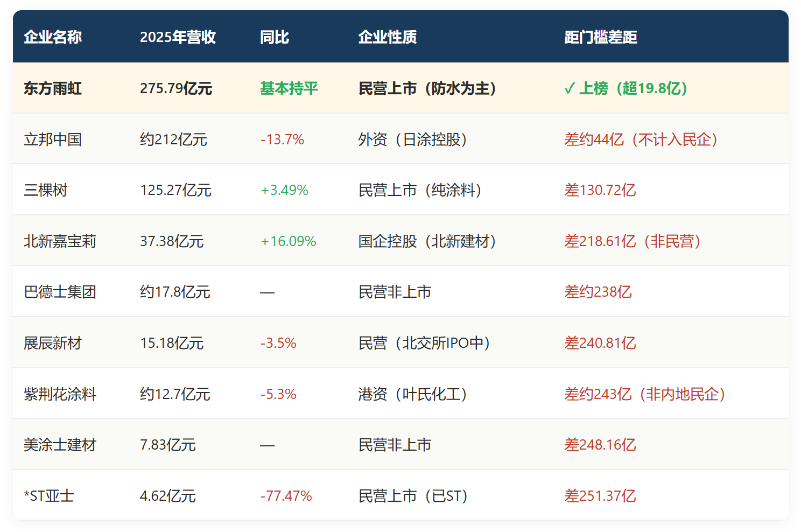The height and width of the screenshot is (532, 801).
Task: Select company name 巴德士集团
Action: (60, 292)
